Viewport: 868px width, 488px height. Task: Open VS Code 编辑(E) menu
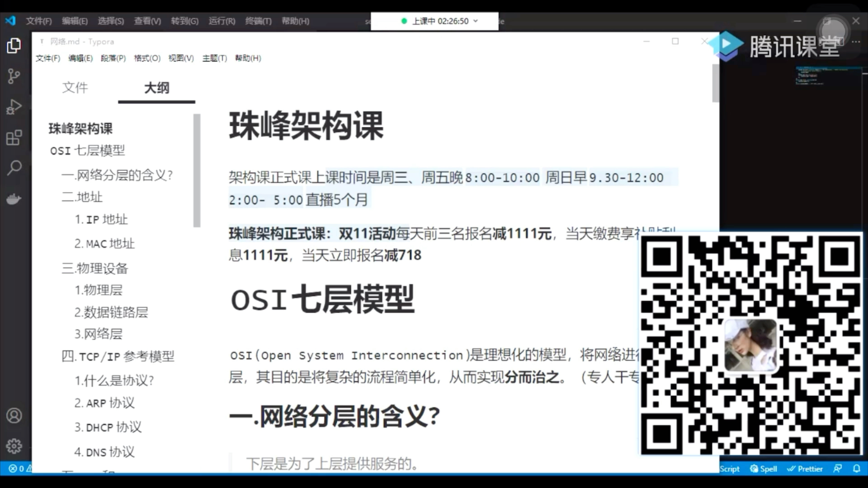75,21
